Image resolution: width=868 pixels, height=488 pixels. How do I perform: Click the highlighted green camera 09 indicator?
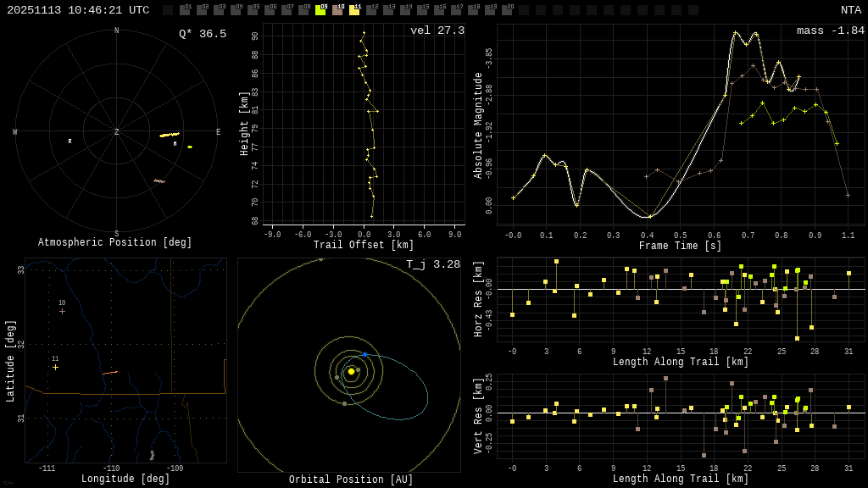320,10
